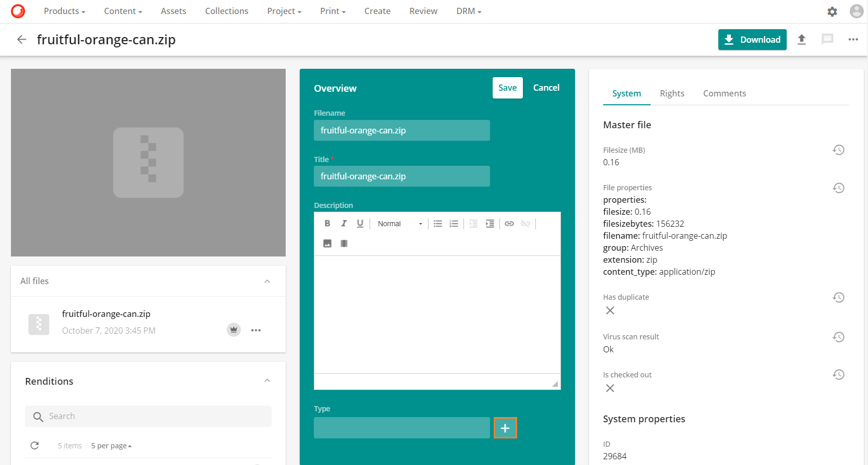This screenshot has width=868, height=465.
Task: Download the fruitful-orange-can.zip file
Action: tap(752, 40)
